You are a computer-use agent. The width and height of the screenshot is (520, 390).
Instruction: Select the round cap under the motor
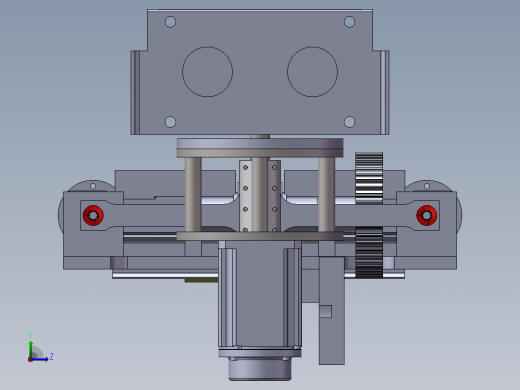tap(260, 369)
